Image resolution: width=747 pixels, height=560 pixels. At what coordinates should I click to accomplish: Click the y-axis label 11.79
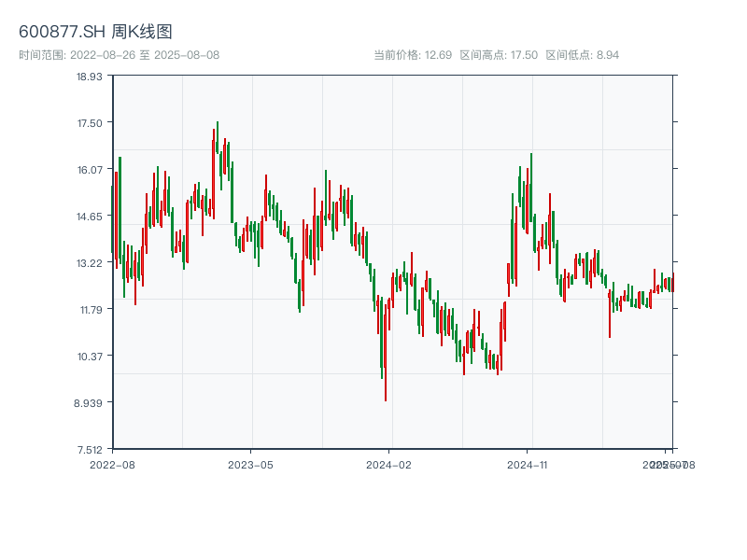pyautogui.click(x=91, y=310)
